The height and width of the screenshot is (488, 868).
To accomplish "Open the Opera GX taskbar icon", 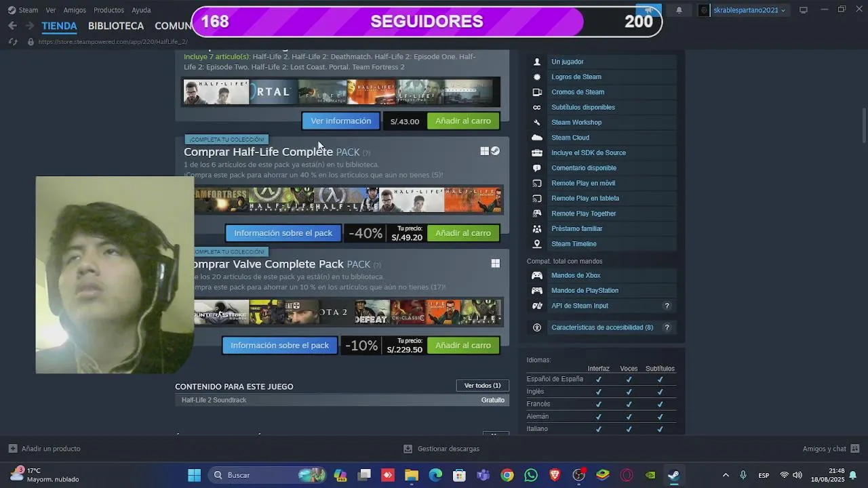I will tap(627, 475).
